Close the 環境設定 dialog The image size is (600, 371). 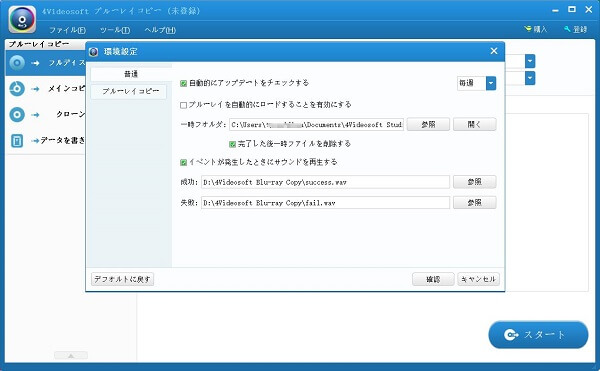point(494,51)
